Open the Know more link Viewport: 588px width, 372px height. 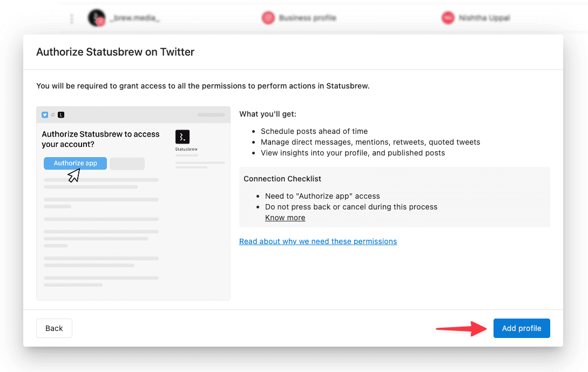285,218
